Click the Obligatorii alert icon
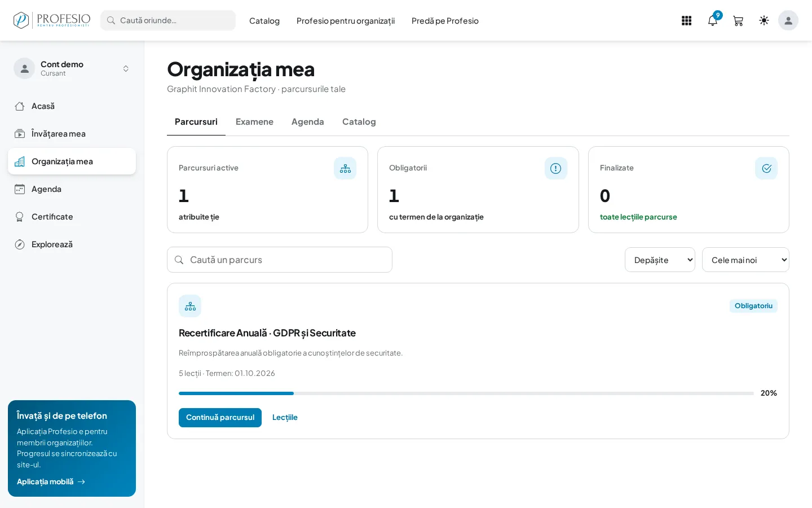 [556, 168]
